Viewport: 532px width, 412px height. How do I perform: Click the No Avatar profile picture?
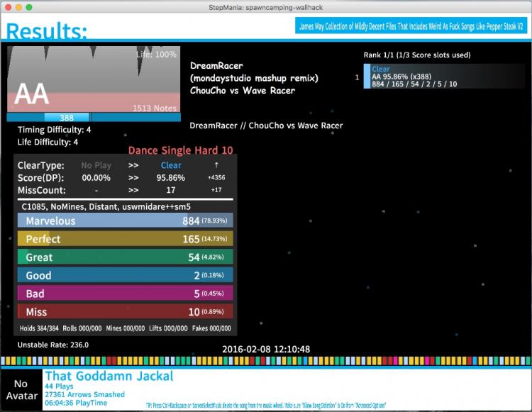21,389
